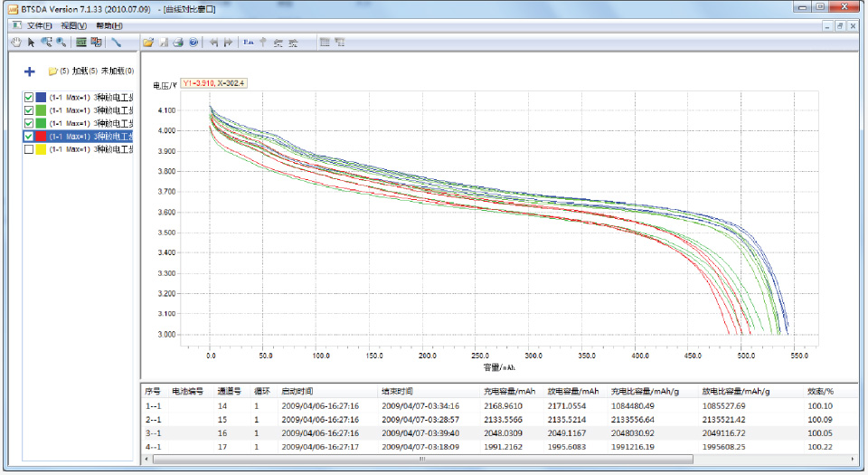Click the floppy disk save icon

[164, 43]
